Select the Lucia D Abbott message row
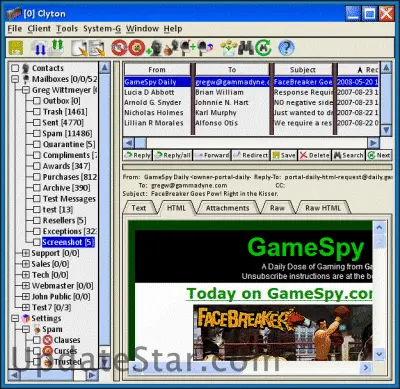Image resolution: width=400 pixels, height=389 pixels. tap(251, 92)
